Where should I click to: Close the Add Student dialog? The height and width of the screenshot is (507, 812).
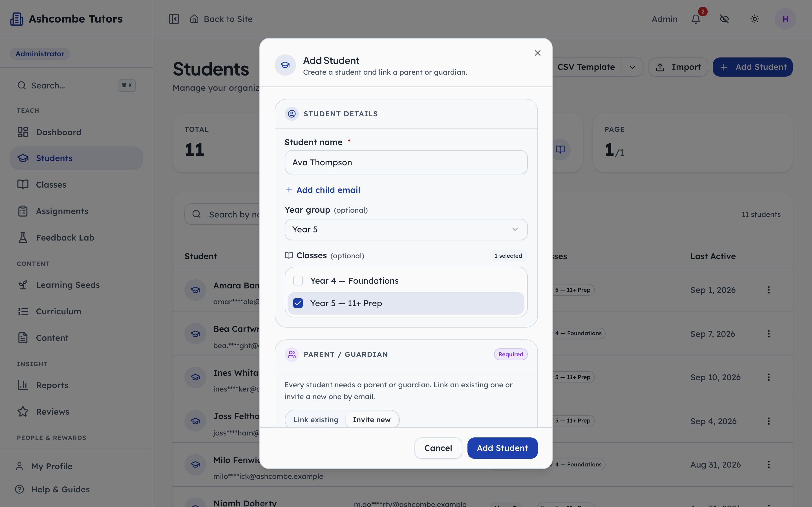coord(538,53)
